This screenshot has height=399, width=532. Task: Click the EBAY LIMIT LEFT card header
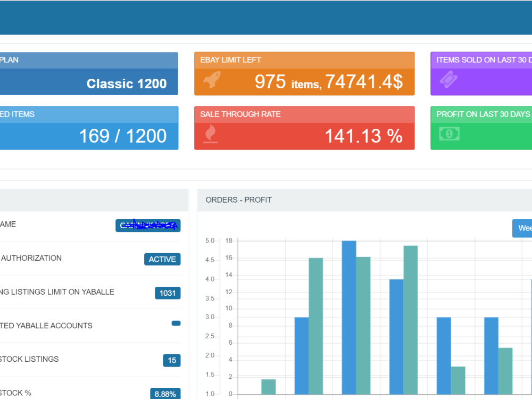304,60
